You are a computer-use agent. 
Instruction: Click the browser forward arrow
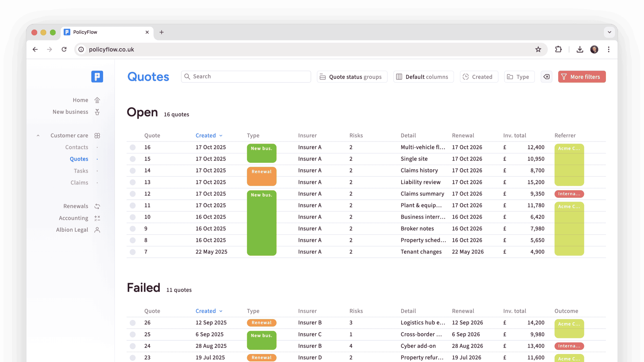tap(49, 49)
